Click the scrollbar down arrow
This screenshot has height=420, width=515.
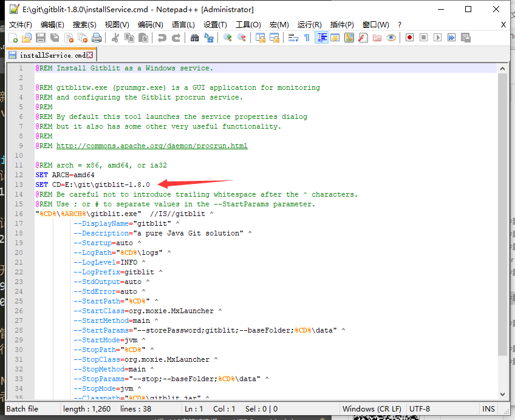coord(502,394)
